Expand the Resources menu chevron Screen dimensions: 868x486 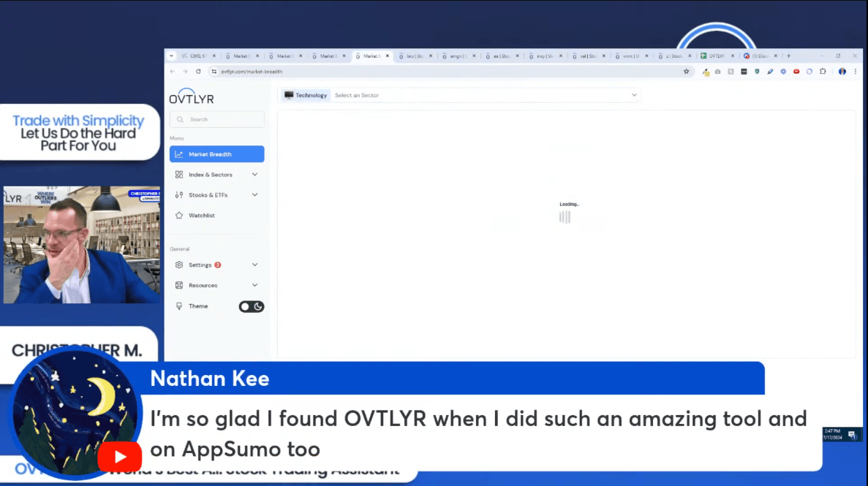click(x=254, y=285)
